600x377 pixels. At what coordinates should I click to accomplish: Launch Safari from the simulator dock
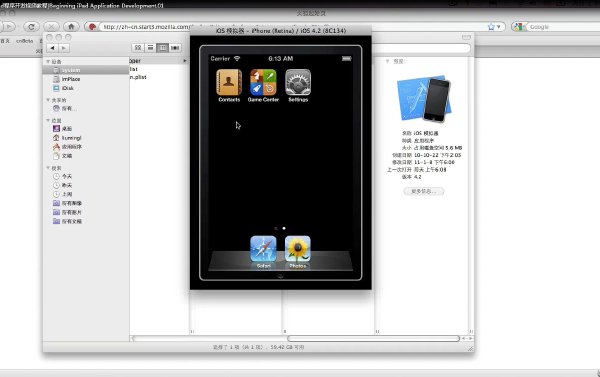[x=263, y=249]
